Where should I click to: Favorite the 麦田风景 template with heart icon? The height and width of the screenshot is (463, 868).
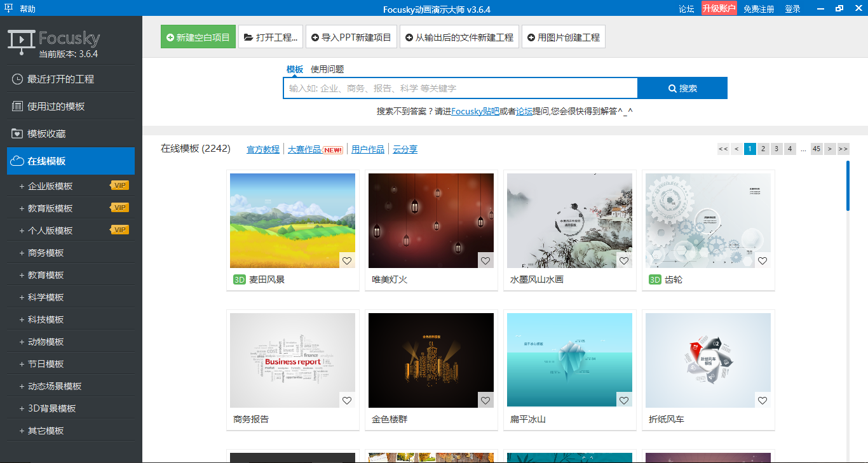(347, 260)
